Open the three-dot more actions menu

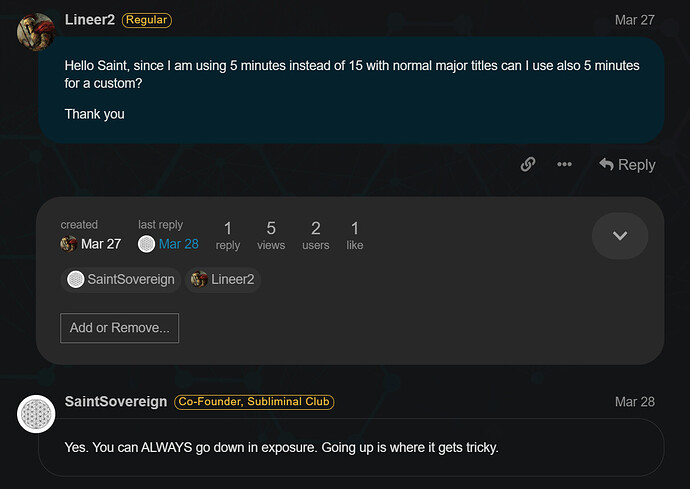564,164
